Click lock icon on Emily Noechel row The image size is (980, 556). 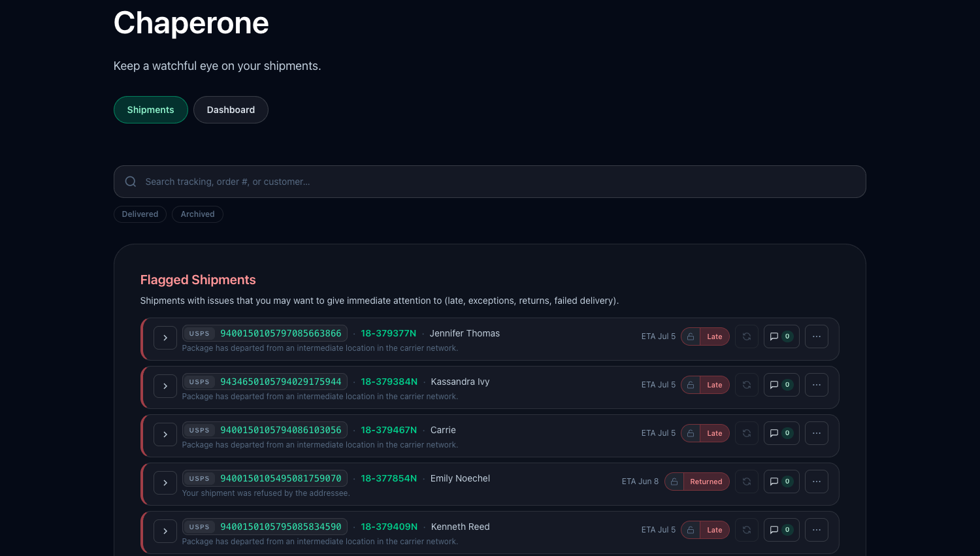pyautogui.click(x=674, y=482)
